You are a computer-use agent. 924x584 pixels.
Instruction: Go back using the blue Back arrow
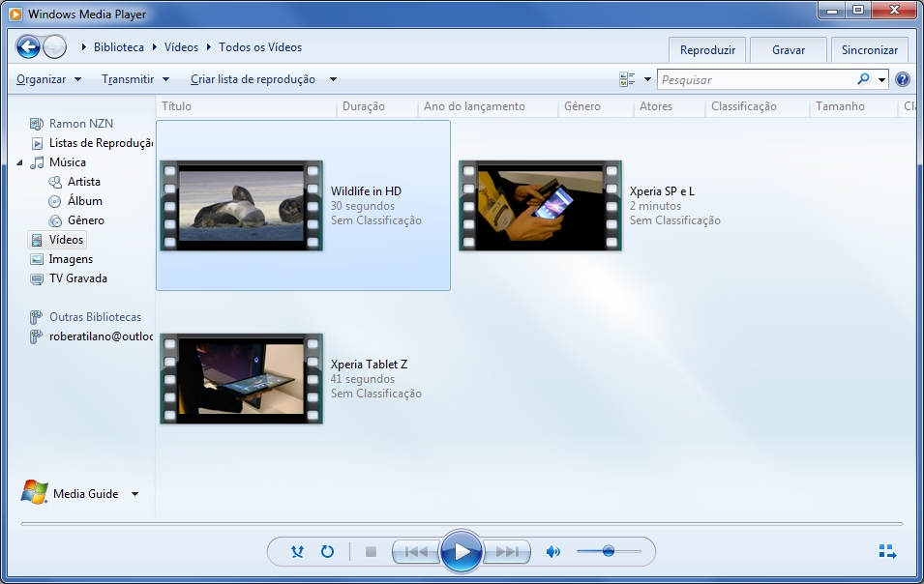(x=28, y=47)
